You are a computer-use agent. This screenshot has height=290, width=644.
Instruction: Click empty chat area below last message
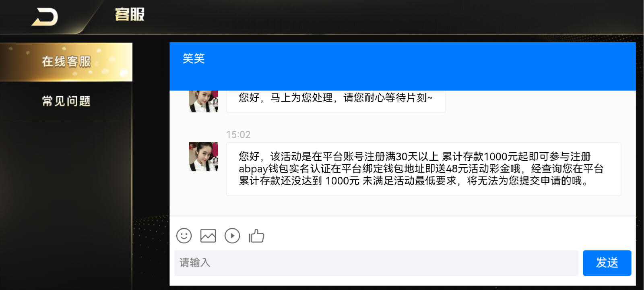402,206
